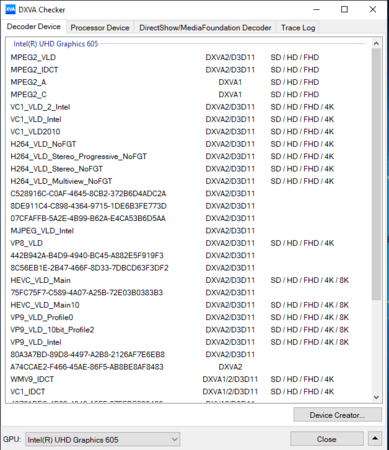Click the vertical scrollbar thumb
The height and width of the screenshot is (450, 389).
click(x=376, y=174)
